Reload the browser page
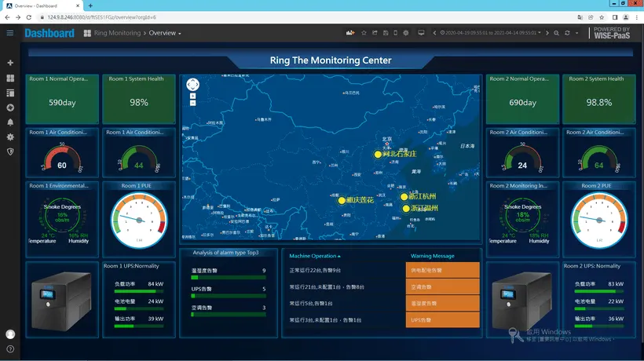Image resolution: width=644 pixels, height=361 pixels. click(x=29, y=17)
